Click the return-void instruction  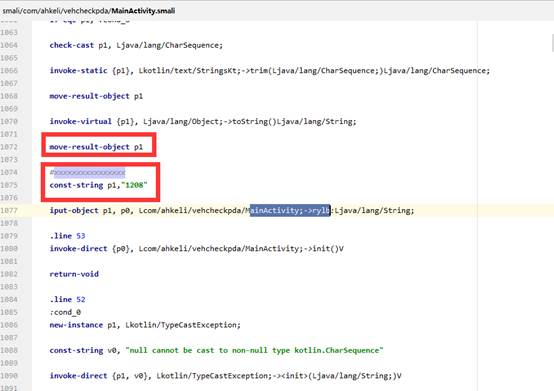(x=74, y=274)
